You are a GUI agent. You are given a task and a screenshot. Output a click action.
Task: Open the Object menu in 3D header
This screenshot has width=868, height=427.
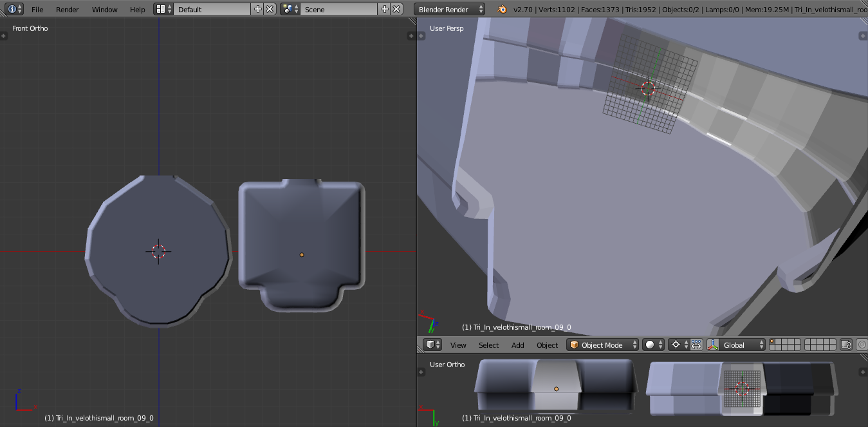[x=548, y=345]
